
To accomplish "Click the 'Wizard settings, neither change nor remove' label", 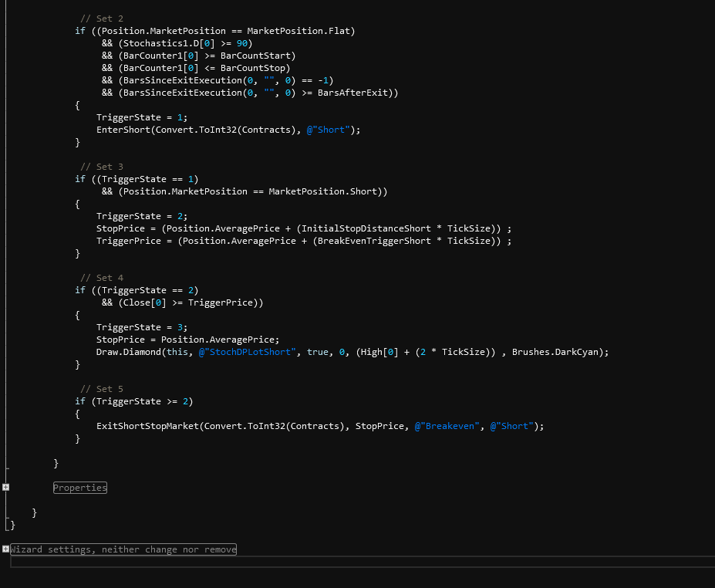I will pyautogui.click(x=123, y=549).
